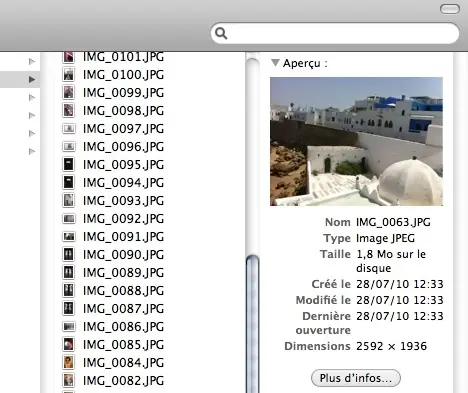Image resolution: width=468 pixels, height=393 pixels.
Task: Select the IMG_0101.JPG file icon
Action: pyautogui.click(x=69, y=57)
